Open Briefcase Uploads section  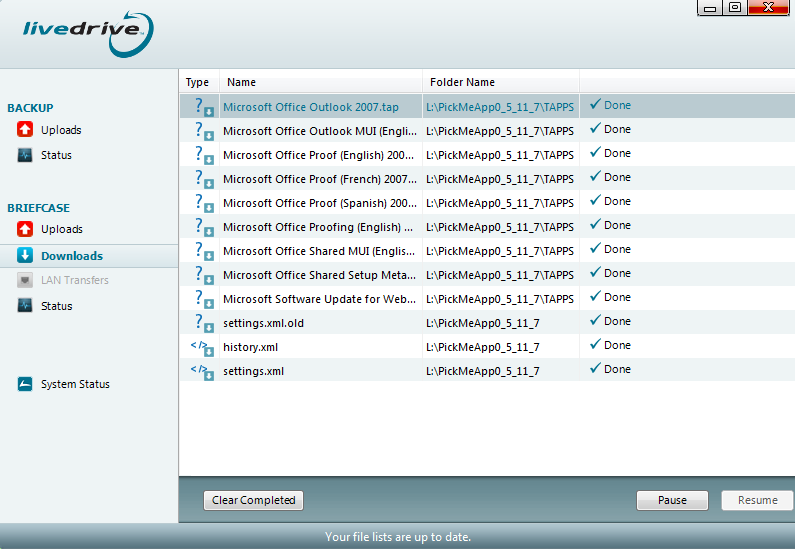[61, 229]
